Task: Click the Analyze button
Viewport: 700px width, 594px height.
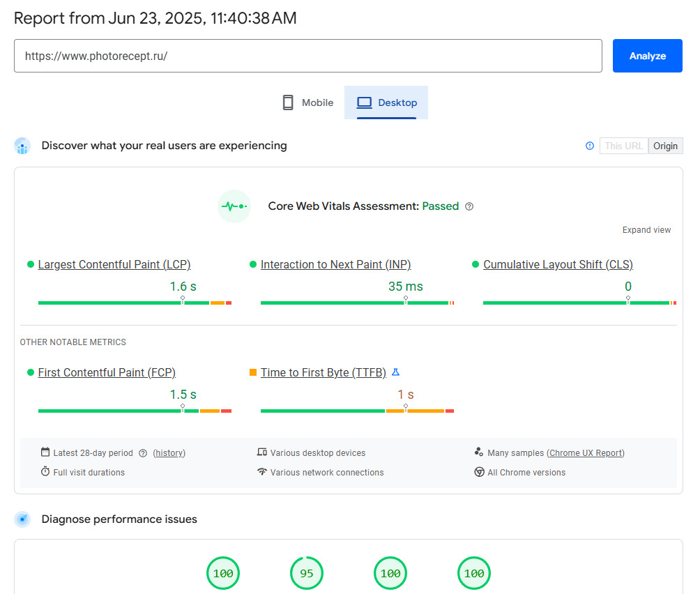Action: 647,56
